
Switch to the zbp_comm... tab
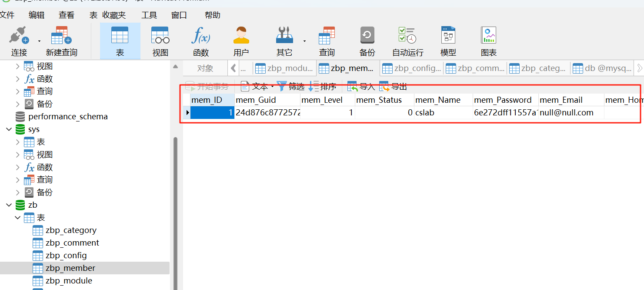tap(475, 68)
